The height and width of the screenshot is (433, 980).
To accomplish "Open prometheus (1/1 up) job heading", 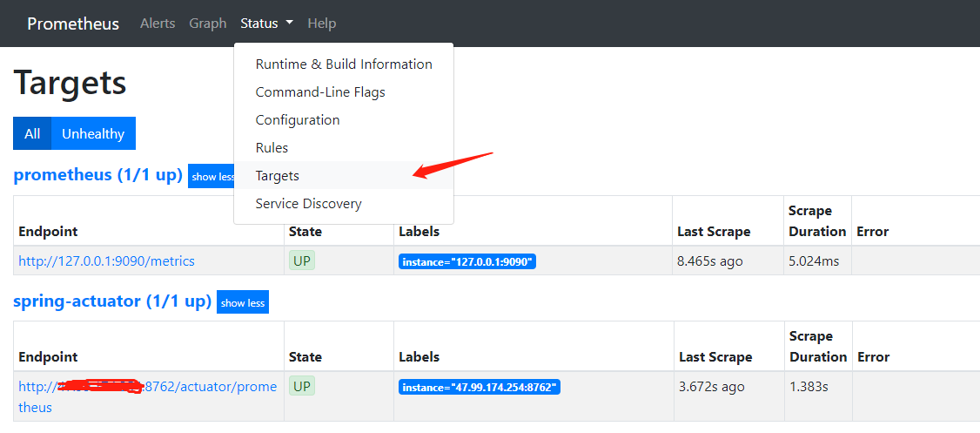I will tap(98, 174).
